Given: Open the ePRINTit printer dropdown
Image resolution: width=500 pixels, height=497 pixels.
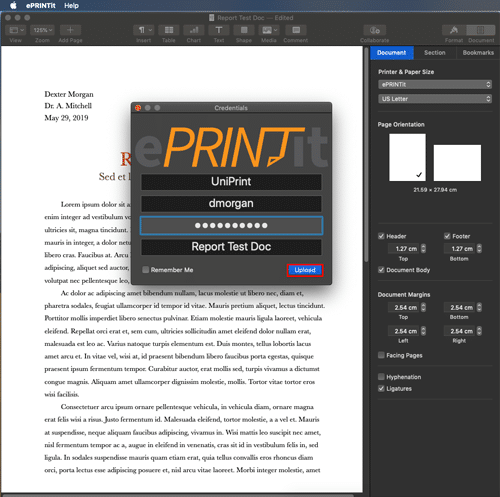Looking at the screenshot, I should [435, 85].
